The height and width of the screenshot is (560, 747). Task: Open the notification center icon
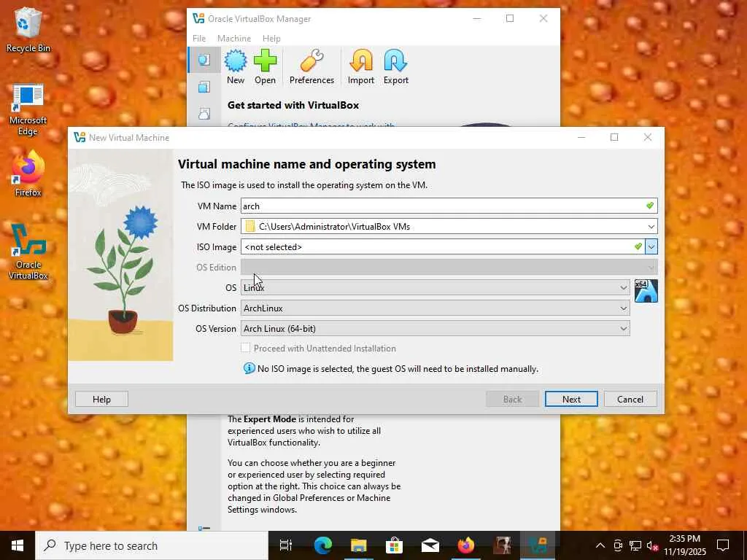pyautogui.click(x=723, y=545)
